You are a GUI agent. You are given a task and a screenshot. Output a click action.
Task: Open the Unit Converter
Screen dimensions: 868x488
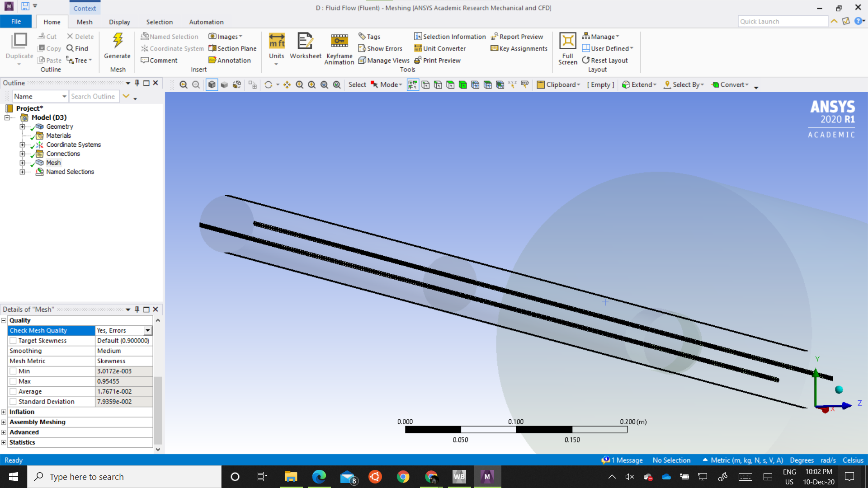coord(440,48)
